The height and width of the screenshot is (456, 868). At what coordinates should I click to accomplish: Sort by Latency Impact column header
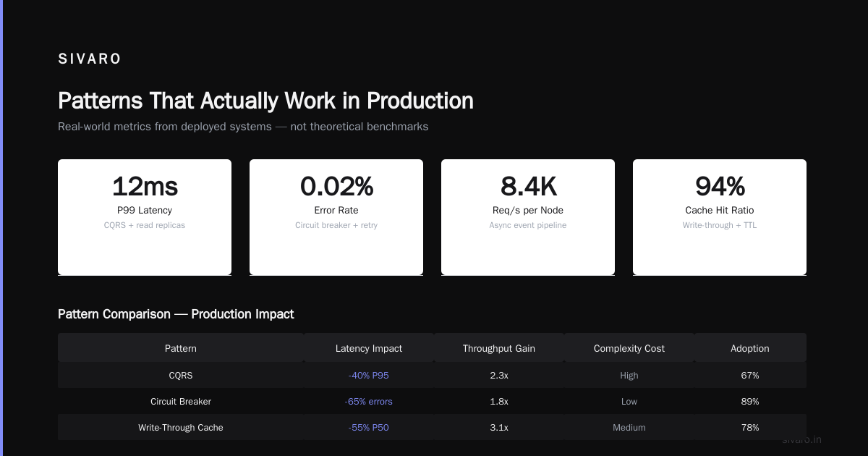click(x=369, y=348)
